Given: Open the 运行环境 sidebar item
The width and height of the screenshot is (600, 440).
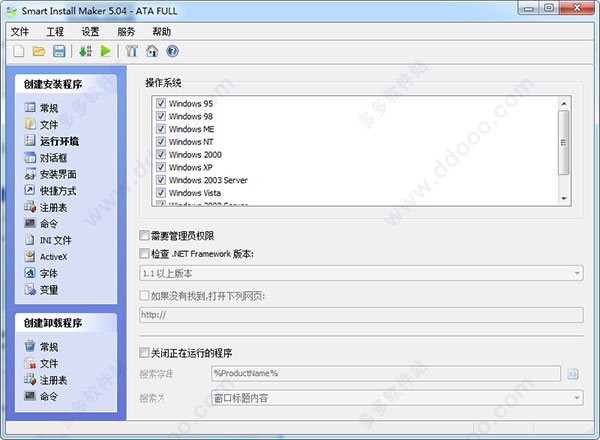Looking at the screenshot, I should click(52, 141).
